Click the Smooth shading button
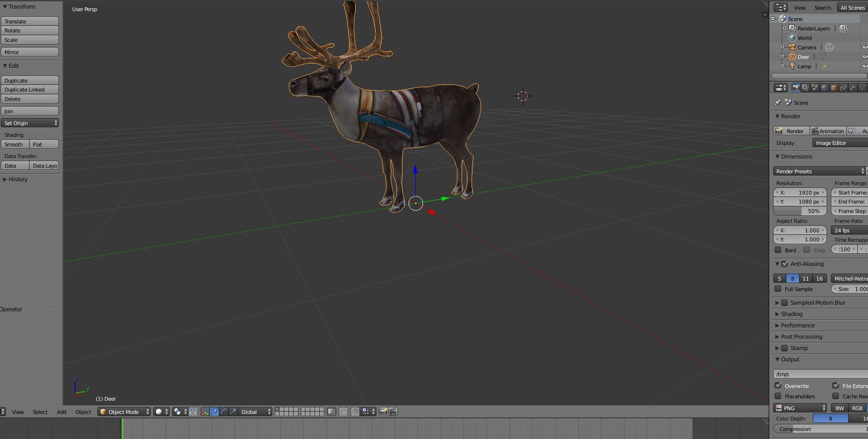The height and width of the screenshot is (439, 868). [15, 144]
